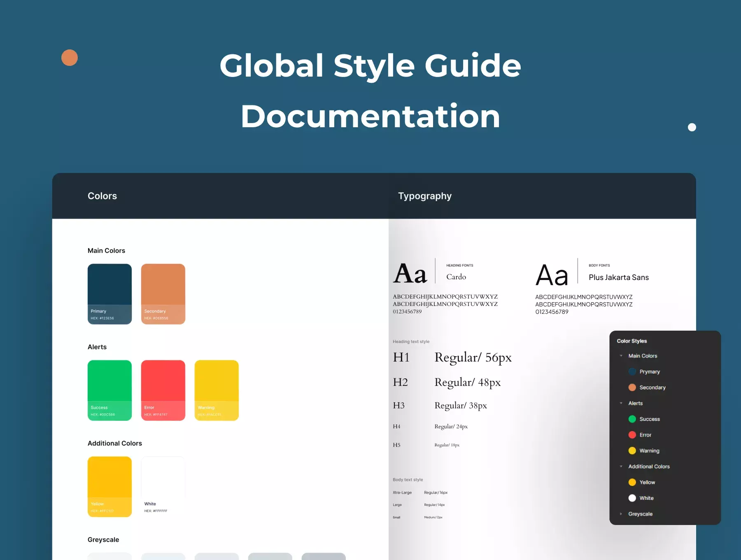Click the orange decorative circle in header
Image resolution: width=741 pixels, height=560 pixels.
pyautogui.click(x=70, y=58)
